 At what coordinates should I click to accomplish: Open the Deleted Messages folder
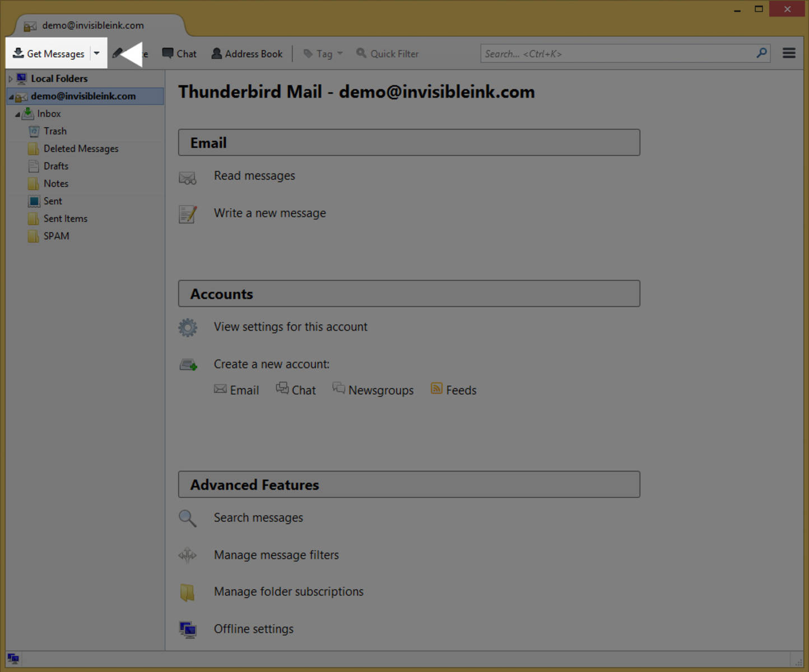(81, 148)
